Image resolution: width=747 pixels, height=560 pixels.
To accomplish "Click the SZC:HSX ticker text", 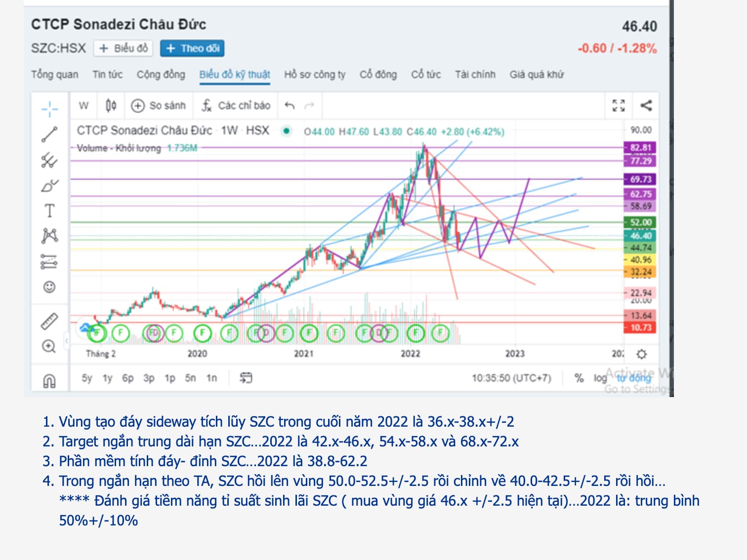I will 58,48.
